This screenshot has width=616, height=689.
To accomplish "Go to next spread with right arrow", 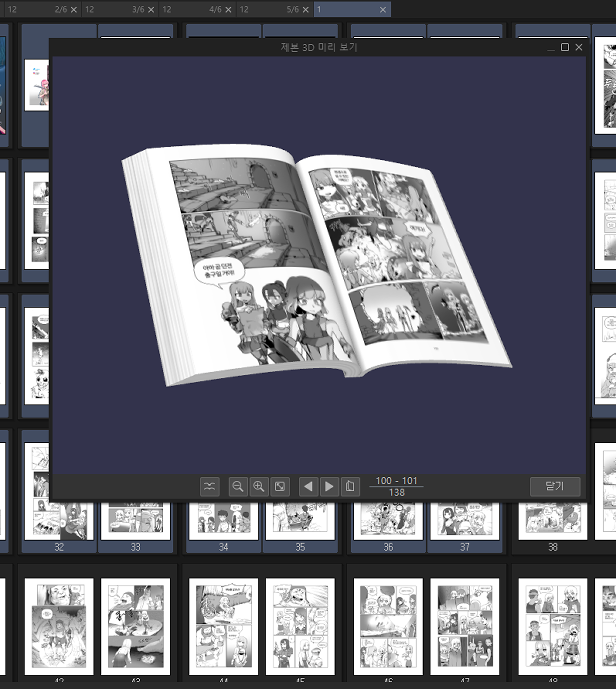I will coord(329,486).
